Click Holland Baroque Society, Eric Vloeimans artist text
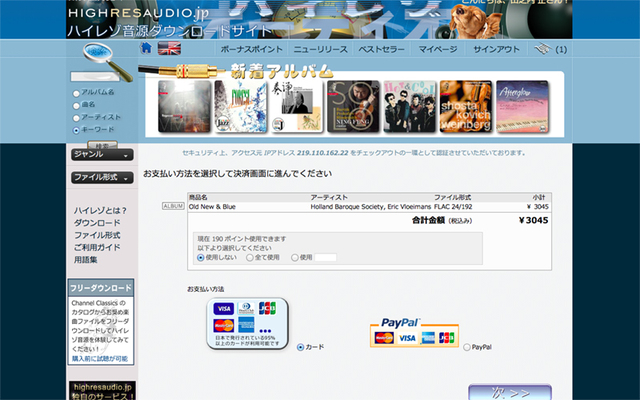This screenshot has width=640, height=400. pyautogui.click(x=371, y=207)
